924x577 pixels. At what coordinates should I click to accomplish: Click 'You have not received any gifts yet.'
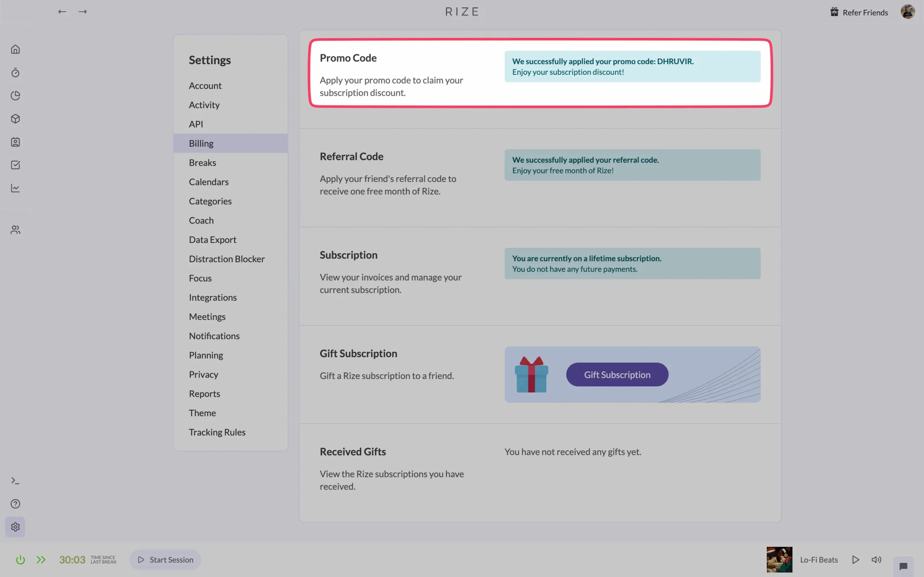(572, 451)
